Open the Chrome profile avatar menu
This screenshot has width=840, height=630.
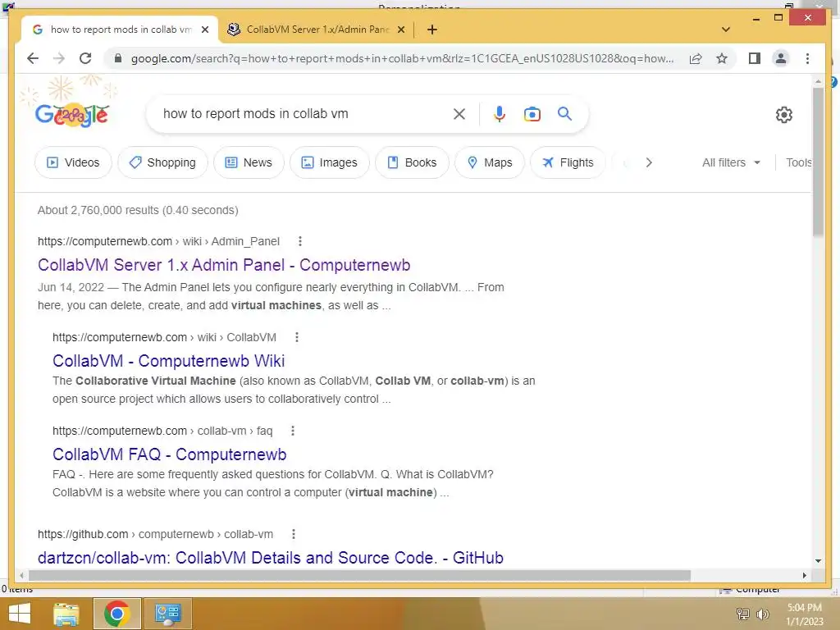click(x=781, y=58)
